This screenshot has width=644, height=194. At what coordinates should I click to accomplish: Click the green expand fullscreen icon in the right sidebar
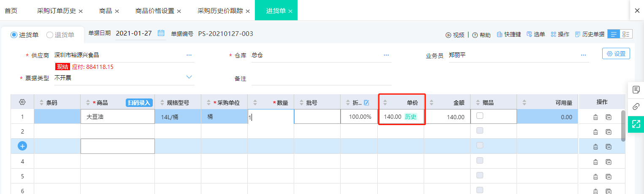[636, 123]
